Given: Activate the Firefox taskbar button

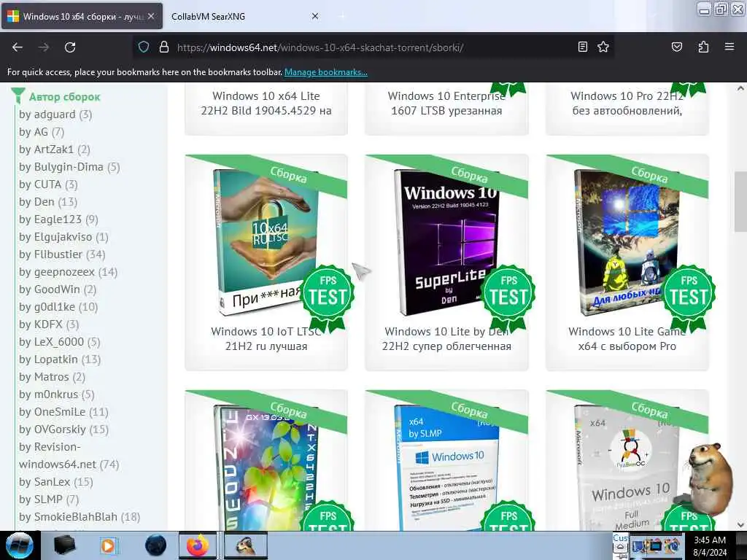Looking at the screenshot, I should [x=198, y=545].
